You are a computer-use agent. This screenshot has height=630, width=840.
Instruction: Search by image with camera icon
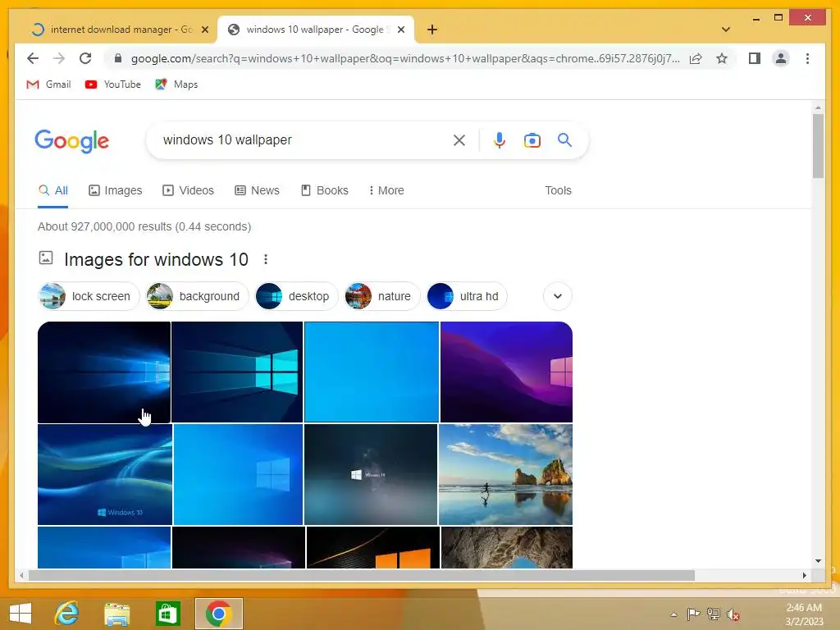pos(532,140)
